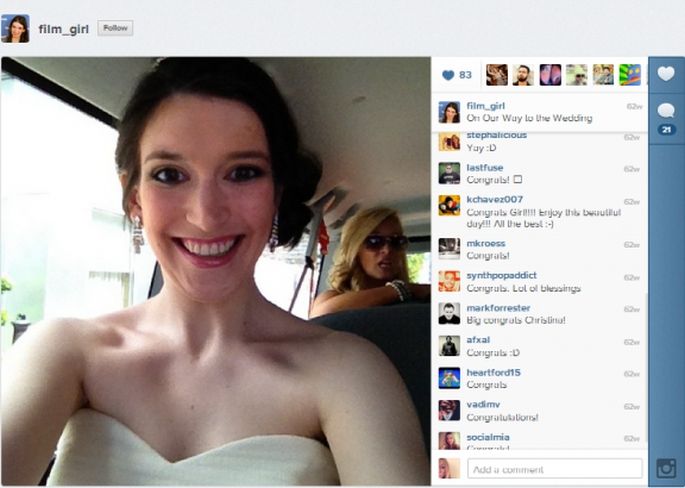Click vadimv's avatar in comments
The image size is (685, 488).
449,410
